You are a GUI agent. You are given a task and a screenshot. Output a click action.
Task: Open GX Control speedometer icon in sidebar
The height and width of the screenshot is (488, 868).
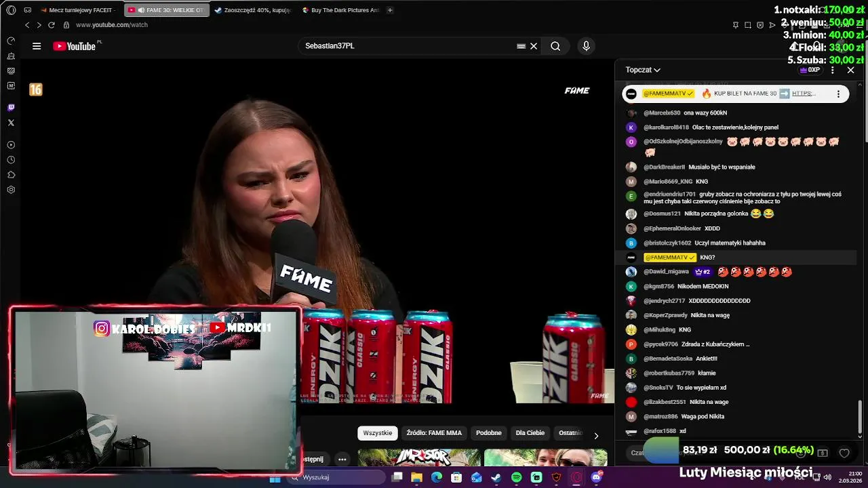point(11,41)
